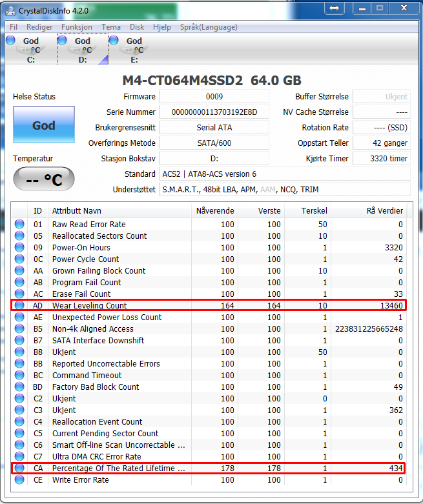Open the Rediger menu
This screenshot has height=504, width=423.
pos(39,27)
